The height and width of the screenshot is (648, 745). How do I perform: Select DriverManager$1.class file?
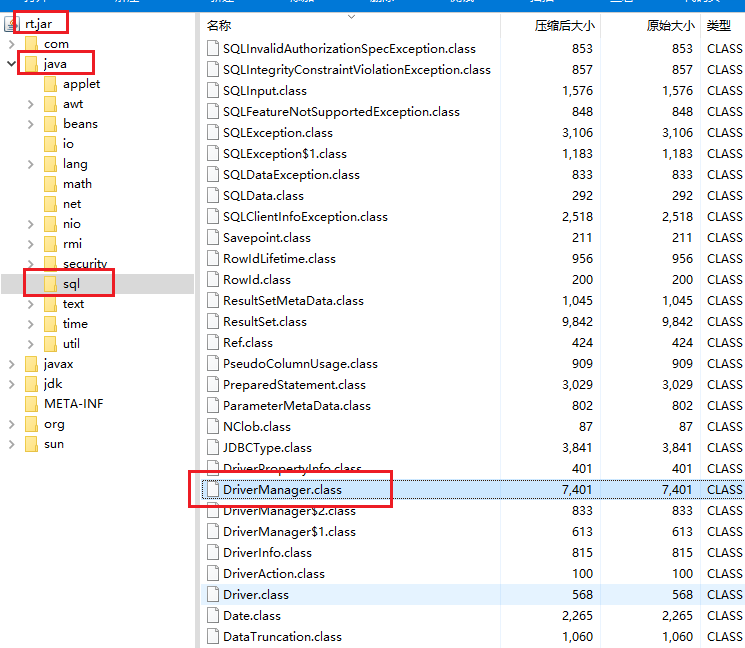[x=289, y=532]
